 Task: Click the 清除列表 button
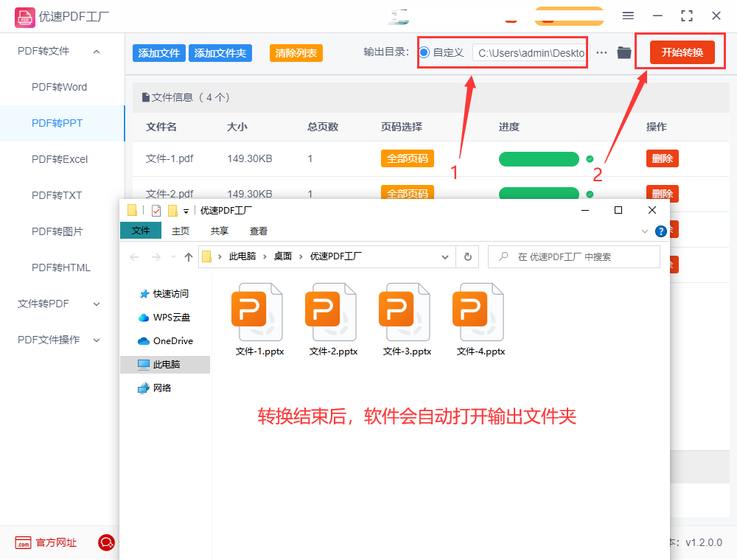[296, 53]
